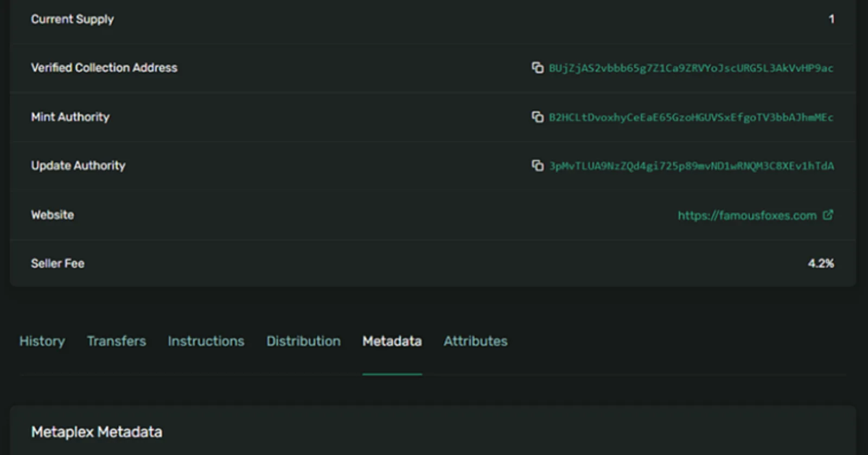Click the Mint Authority label
The image size is (868, 455).
71,117
